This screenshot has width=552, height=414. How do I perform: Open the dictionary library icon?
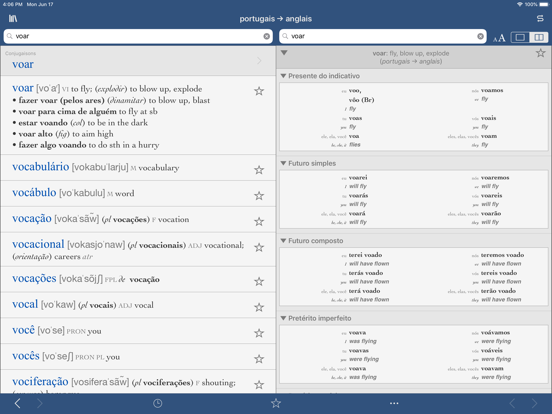tap(13, 19)
